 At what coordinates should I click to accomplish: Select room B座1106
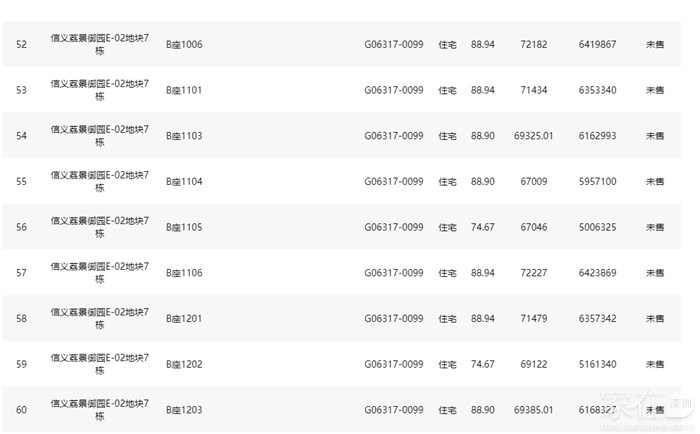coord(184,273)
